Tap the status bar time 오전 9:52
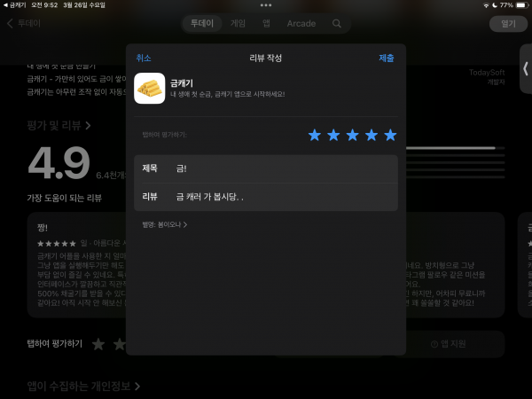The height and width of the screenshot is (399, 532). click(44, 5)
